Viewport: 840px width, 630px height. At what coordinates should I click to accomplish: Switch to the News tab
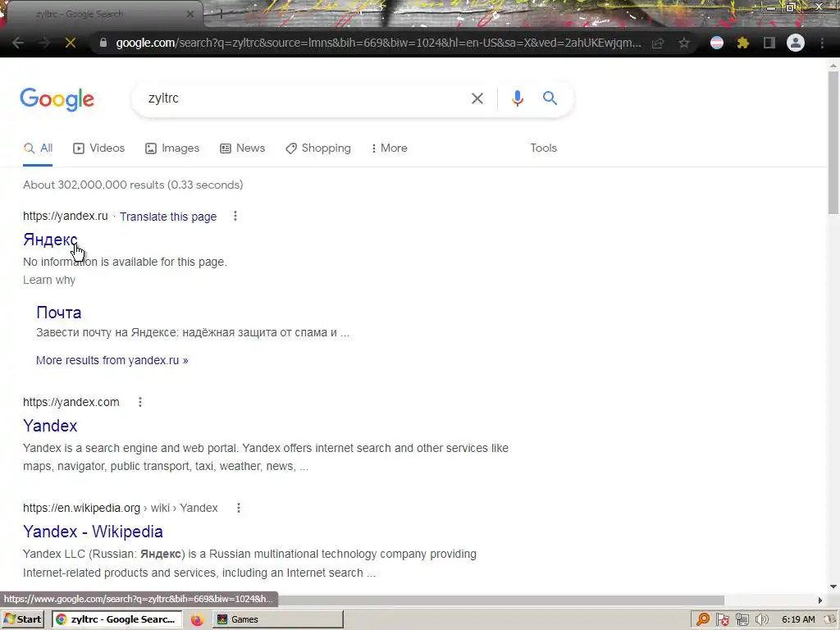pos(242,148)
